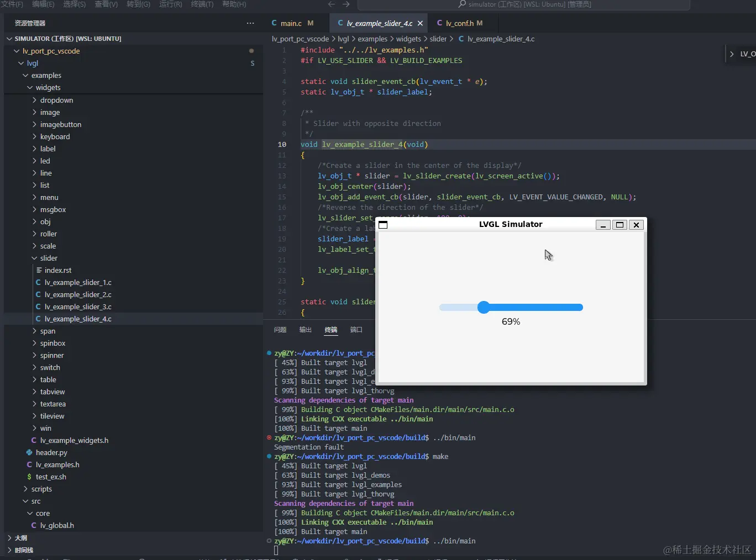Click line number 10 in the editor gutter
756x560 pixels.
tap(282, 144)
